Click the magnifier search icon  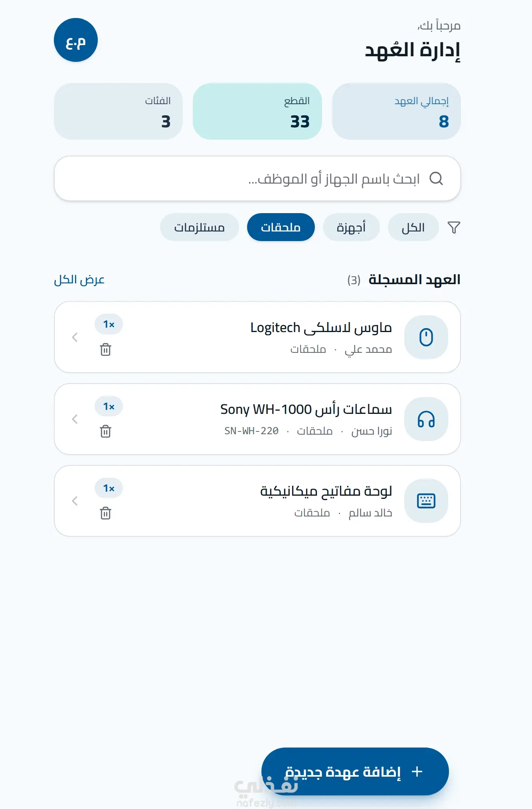pos(436,178)
